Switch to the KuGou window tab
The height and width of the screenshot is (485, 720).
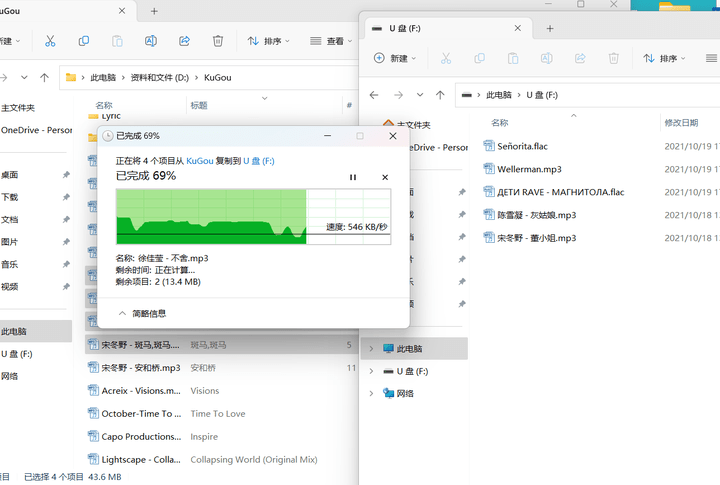(x=60, y=11)
